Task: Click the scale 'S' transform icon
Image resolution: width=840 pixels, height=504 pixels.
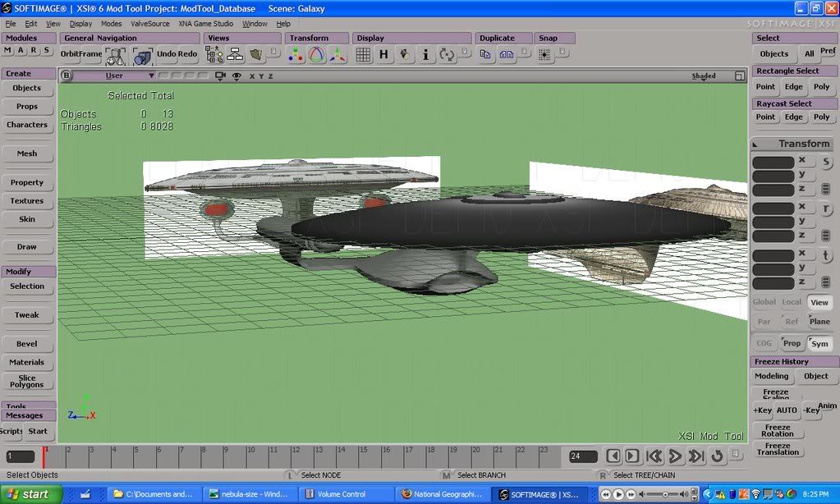Action: 826,163
